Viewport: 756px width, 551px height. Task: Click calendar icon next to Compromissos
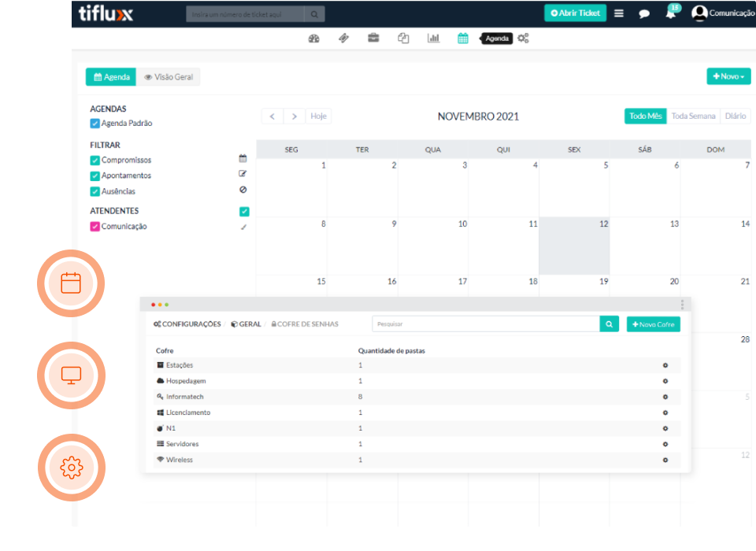click(x=243, y=158)
